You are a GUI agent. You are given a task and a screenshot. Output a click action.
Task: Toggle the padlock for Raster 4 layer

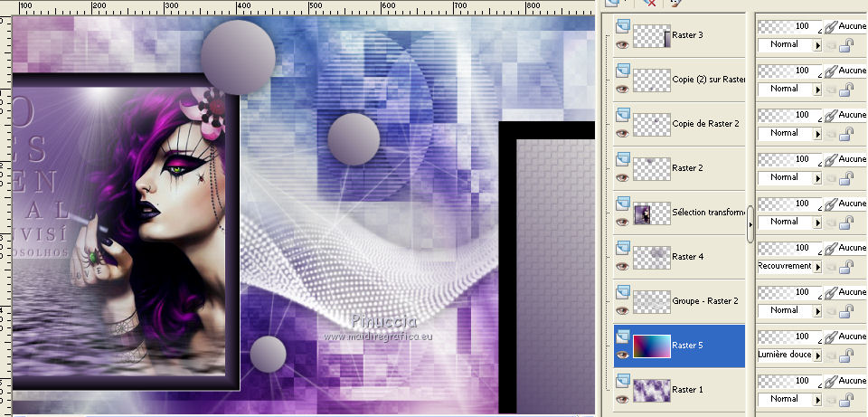click(x=846, y=268)
